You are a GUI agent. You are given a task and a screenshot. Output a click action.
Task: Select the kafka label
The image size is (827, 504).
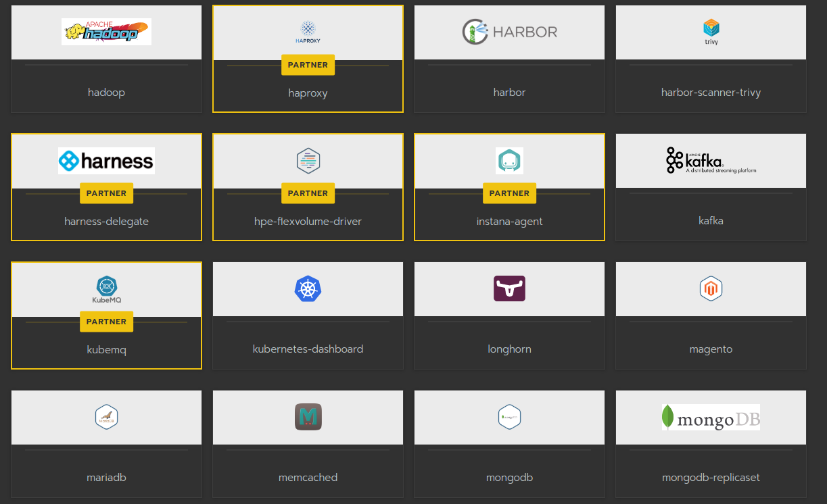[711, 220]
